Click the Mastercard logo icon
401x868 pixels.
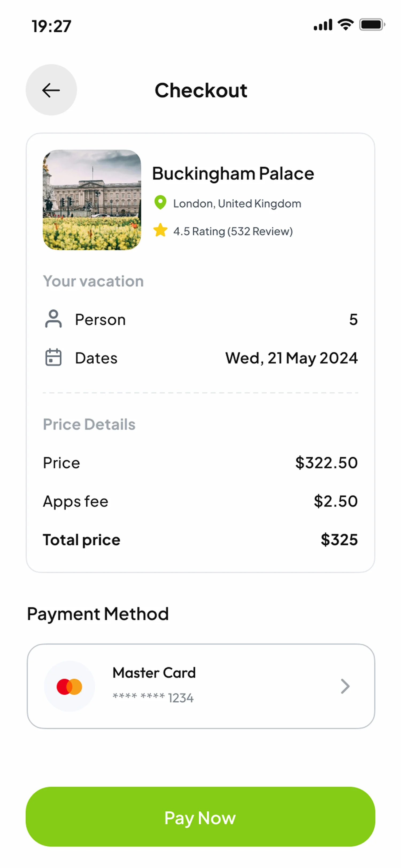pyautogui.click(x=70, y=686)
